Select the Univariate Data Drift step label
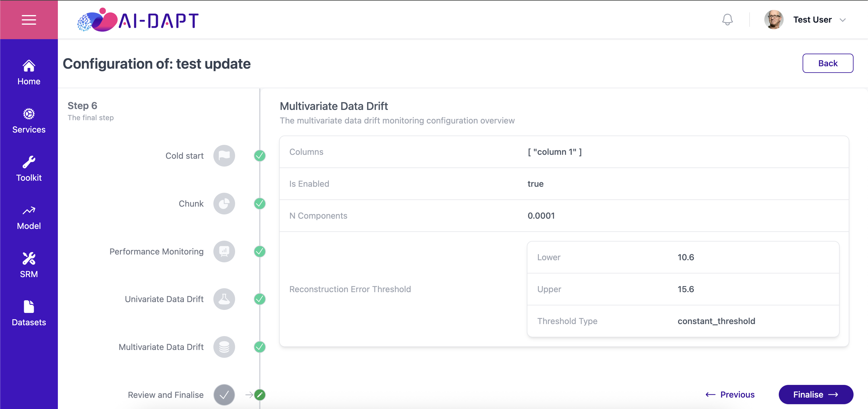The height and width of the screenshot is (409, 868). [x=164, y=299]
